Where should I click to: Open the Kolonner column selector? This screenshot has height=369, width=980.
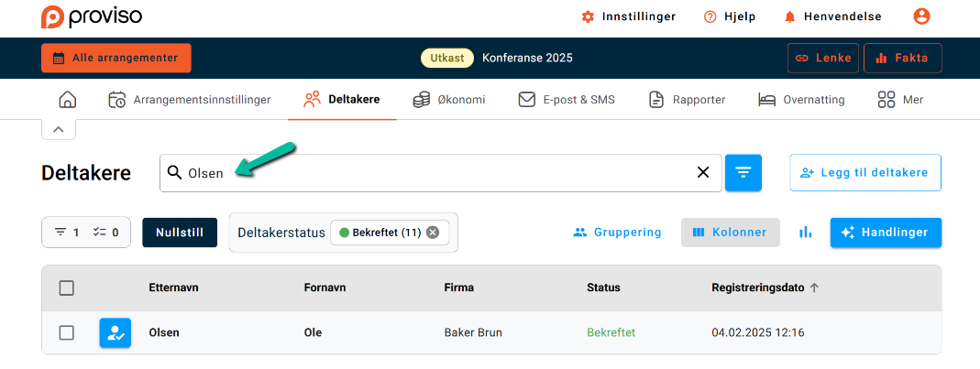pyautogui.click(x=730, y=233)
